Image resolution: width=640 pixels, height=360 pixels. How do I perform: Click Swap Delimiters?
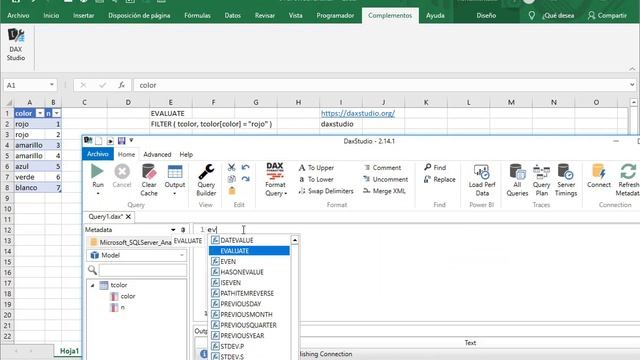[326, 191]
